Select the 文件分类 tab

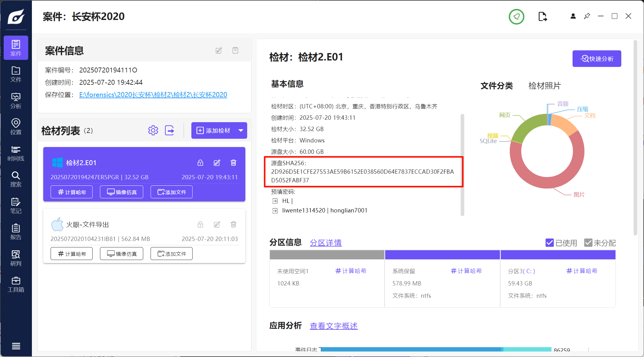[x=496, y=86]
